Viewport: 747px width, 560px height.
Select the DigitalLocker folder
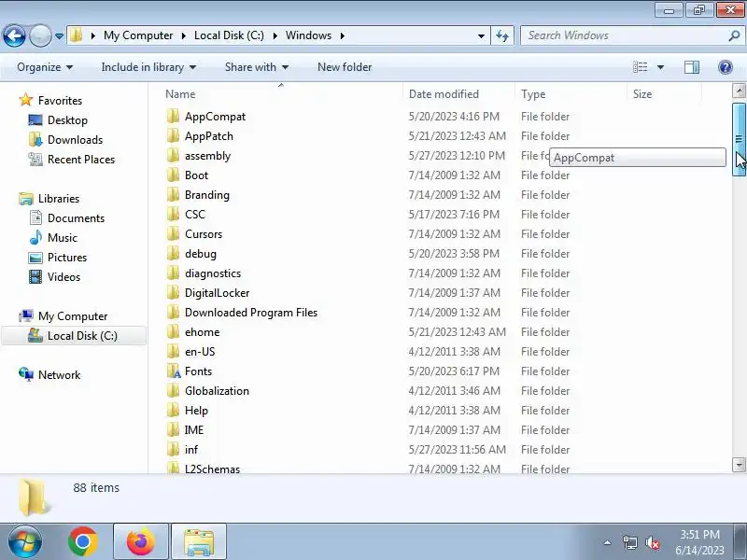(217, 293)
